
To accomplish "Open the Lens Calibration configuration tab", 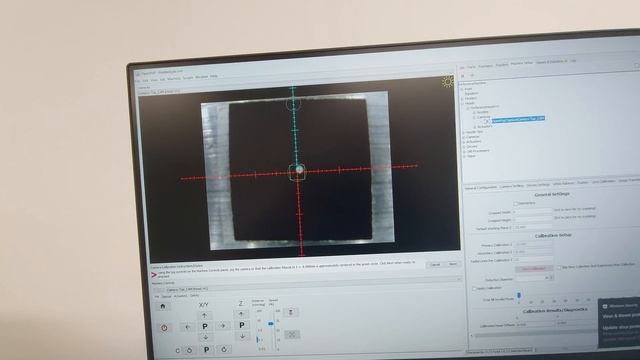I will point(603,182).
